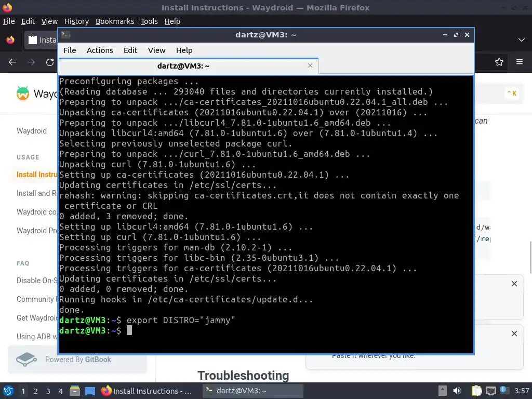Open the terminal View menu

pos(156,50)
